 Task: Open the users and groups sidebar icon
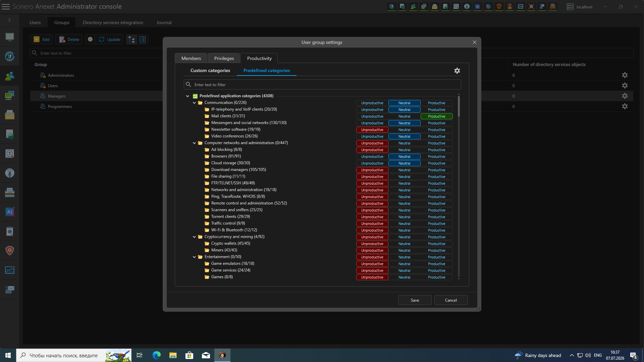pos(10,76)
